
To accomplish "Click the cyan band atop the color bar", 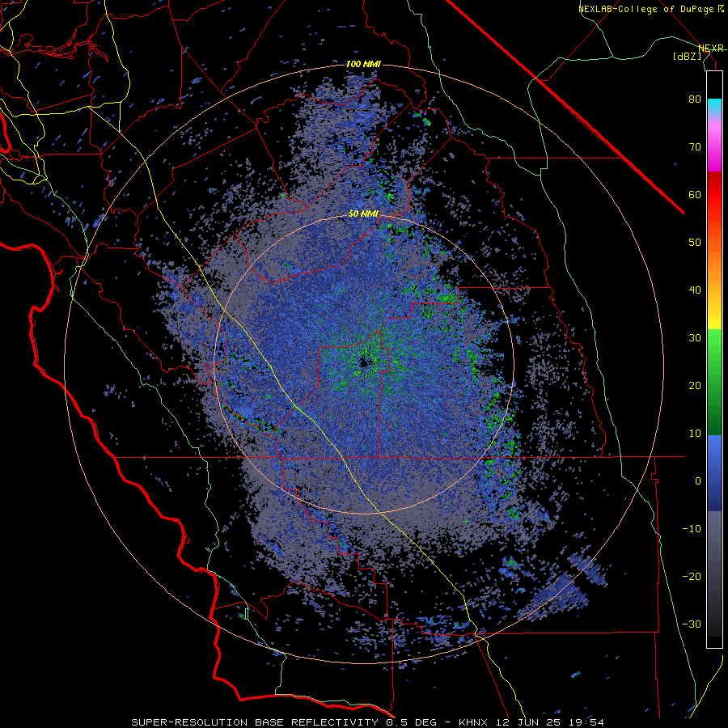I will 714,107.
